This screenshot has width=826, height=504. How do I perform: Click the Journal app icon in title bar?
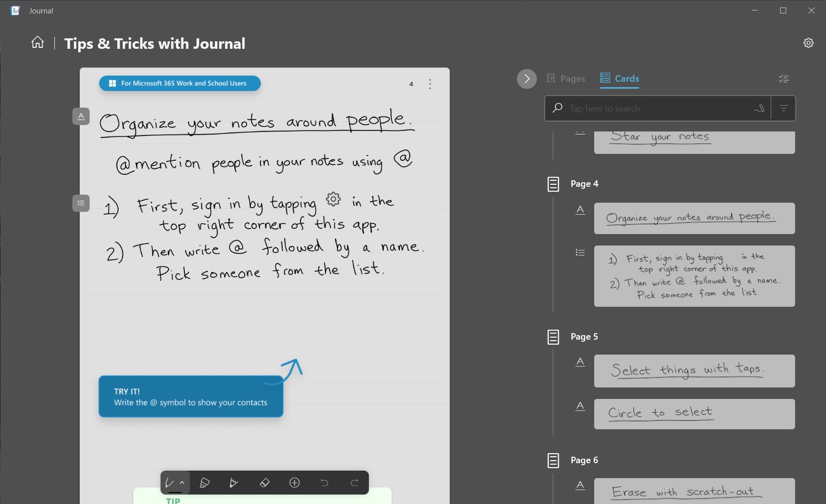15,10
